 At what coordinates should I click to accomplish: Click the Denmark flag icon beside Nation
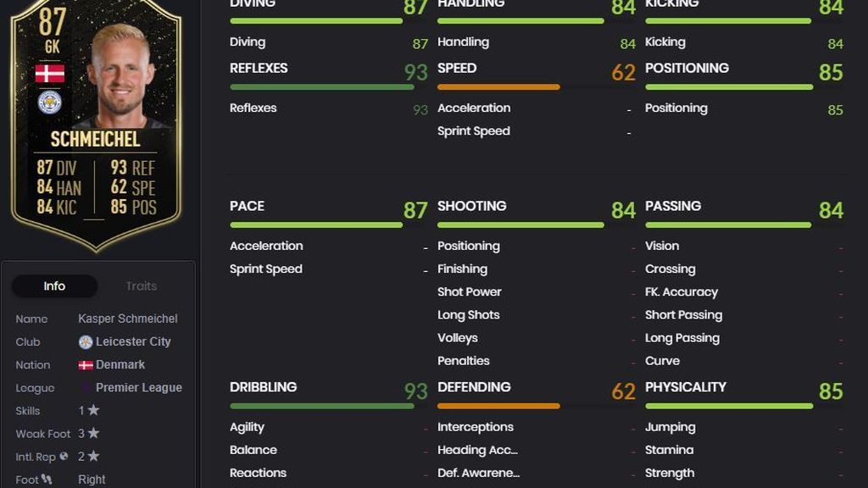86,365
